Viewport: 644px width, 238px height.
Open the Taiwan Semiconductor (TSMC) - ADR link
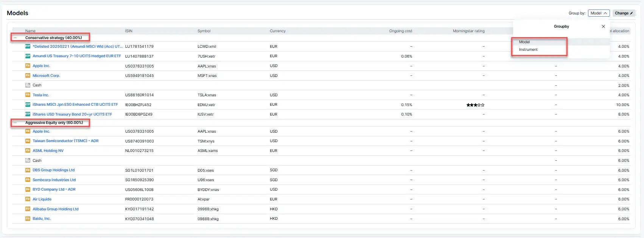[65, 141]
